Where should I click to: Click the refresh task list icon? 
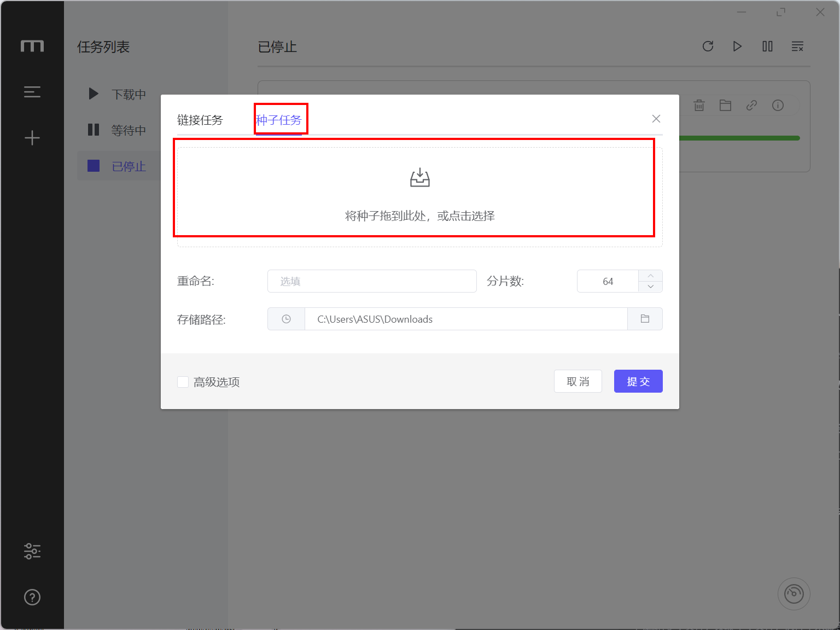[x=708, y=46]
